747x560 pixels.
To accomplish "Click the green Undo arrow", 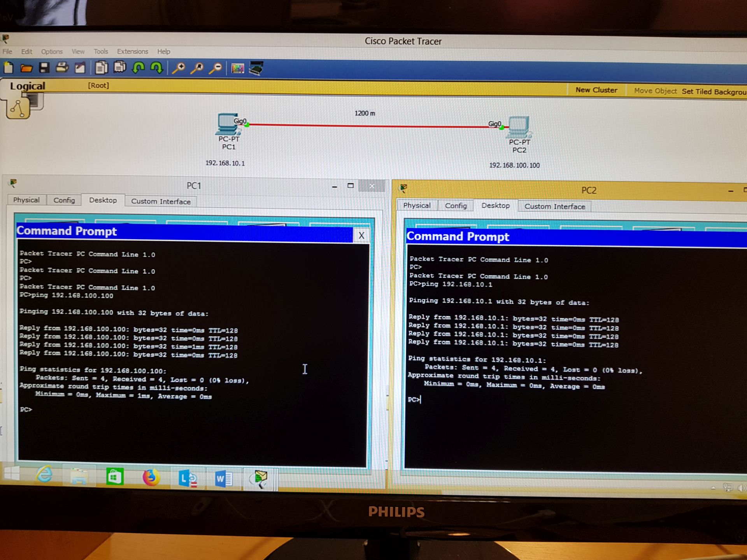I will pos(139,68).
